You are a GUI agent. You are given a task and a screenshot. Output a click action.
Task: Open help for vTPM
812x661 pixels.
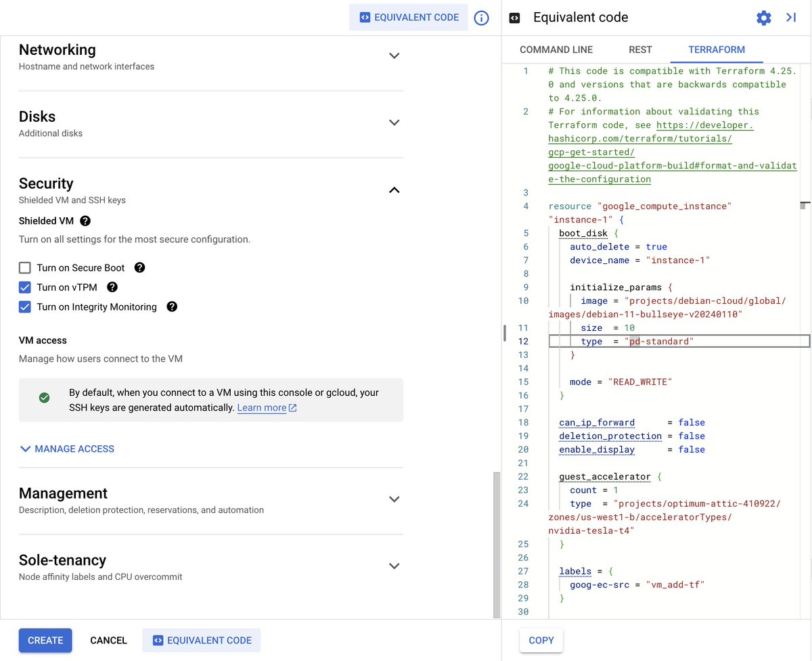click(112, 287)
